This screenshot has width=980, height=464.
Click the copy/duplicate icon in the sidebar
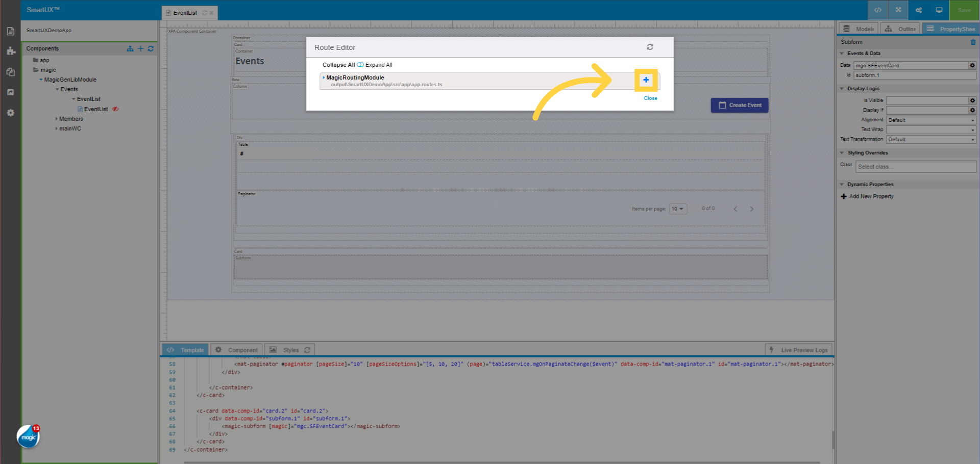pyautogui.click(x=10, y=72)
